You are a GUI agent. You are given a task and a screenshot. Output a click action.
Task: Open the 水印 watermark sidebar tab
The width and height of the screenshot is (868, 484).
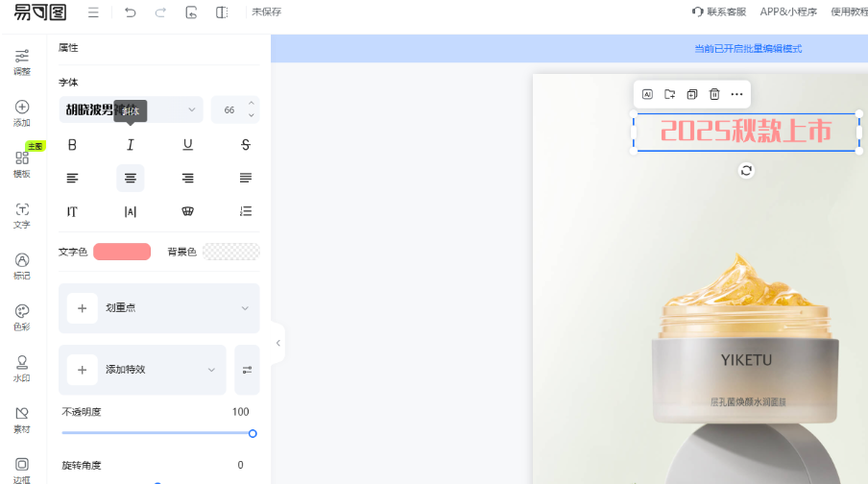(22, 368)
